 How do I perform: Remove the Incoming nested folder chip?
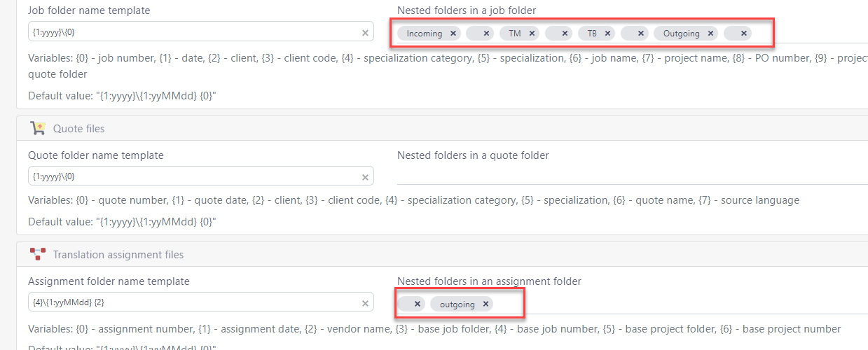[453, 33]
